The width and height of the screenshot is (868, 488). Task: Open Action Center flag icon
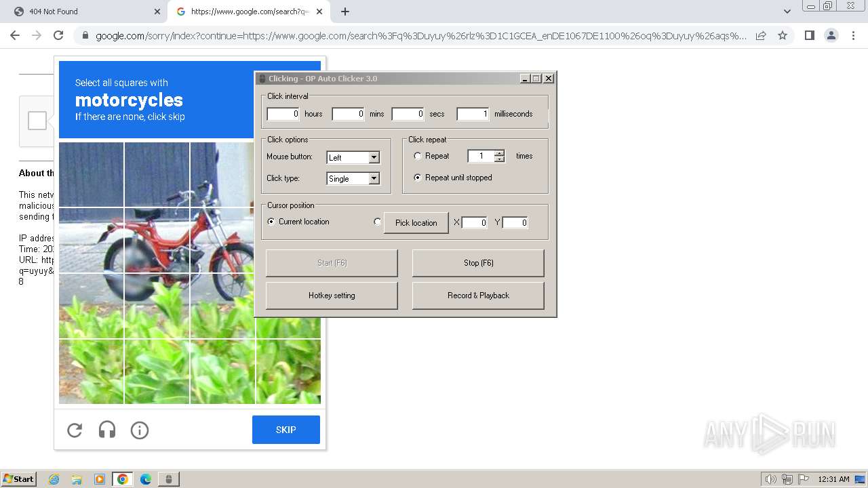804,479
